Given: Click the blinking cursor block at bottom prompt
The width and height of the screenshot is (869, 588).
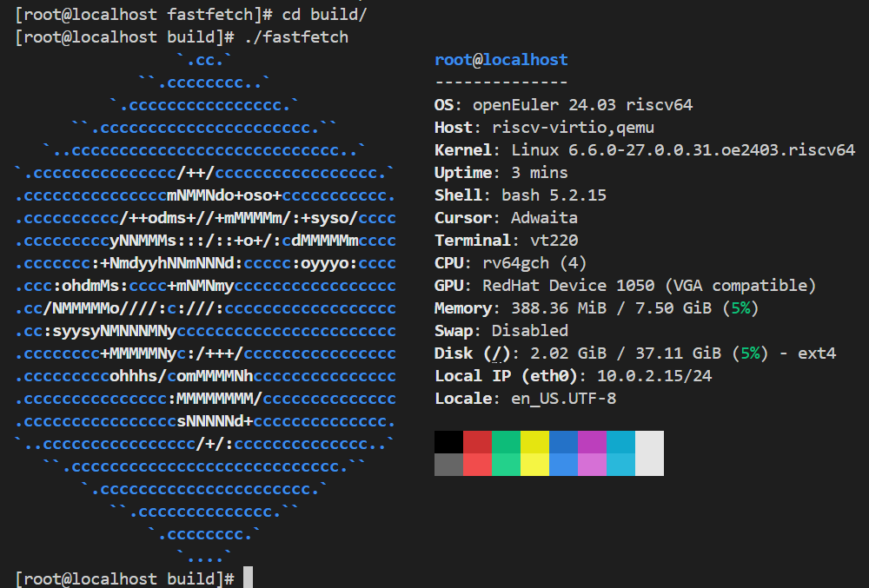Looking at the screenshot, I should click(x=248, y=578).
